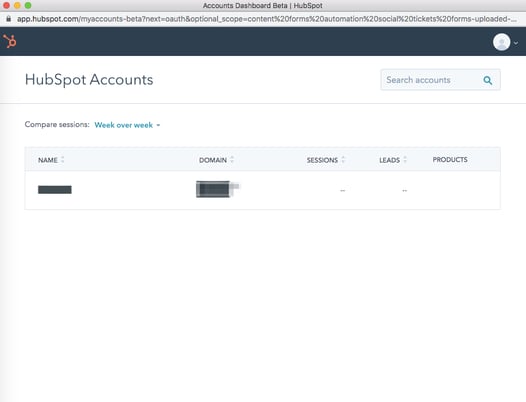Sort accounts by LEADS column
The height and width of the screenshot is (402, 526).
coord(393,160)
